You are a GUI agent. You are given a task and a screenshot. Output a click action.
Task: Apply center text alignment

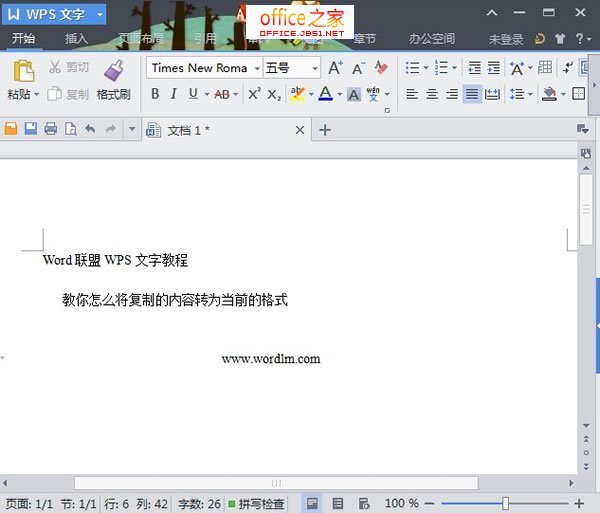432,94
